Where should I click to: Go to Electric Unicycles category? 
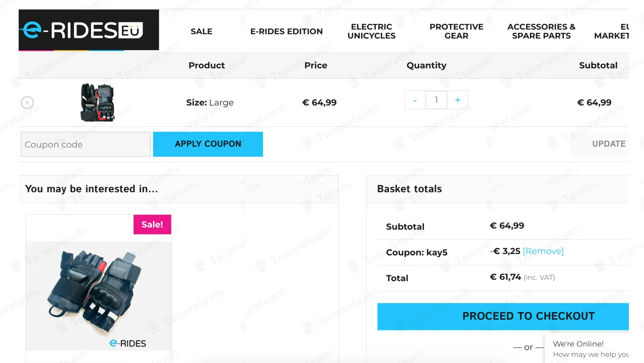coord(371,31)
